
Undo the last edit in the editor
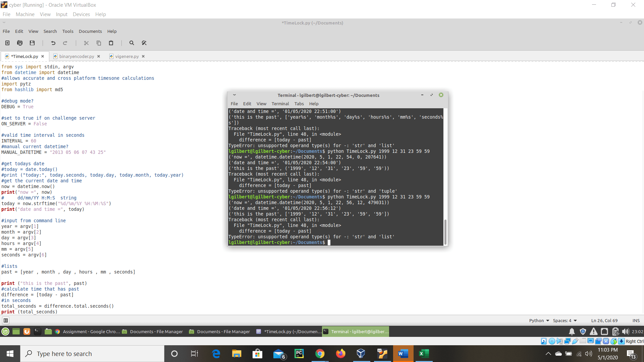[x=53, y=43]
